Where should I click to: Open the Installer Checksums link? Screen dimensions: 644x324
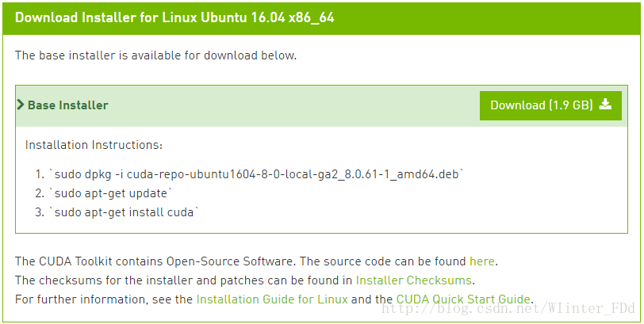coord(413,280)
